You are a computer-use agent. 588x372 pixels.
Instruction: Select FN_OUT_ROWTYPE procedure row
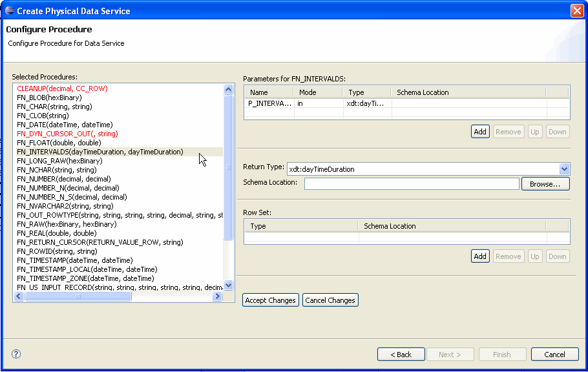(120, 215)
